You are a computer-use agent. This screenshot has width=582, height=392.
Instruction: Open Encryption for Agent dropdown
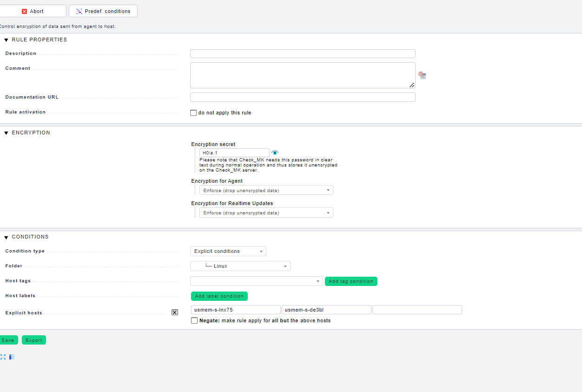(266, 190)
